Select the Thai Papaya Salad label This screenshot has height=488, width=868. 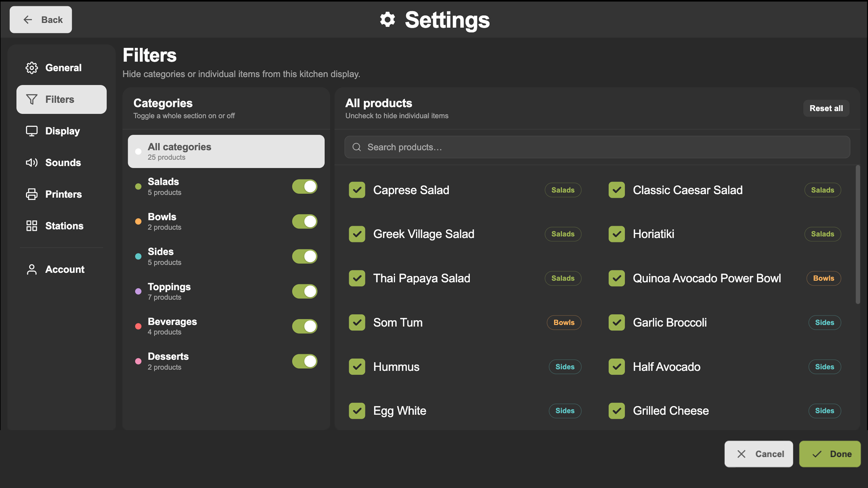(x=422, y=278)
